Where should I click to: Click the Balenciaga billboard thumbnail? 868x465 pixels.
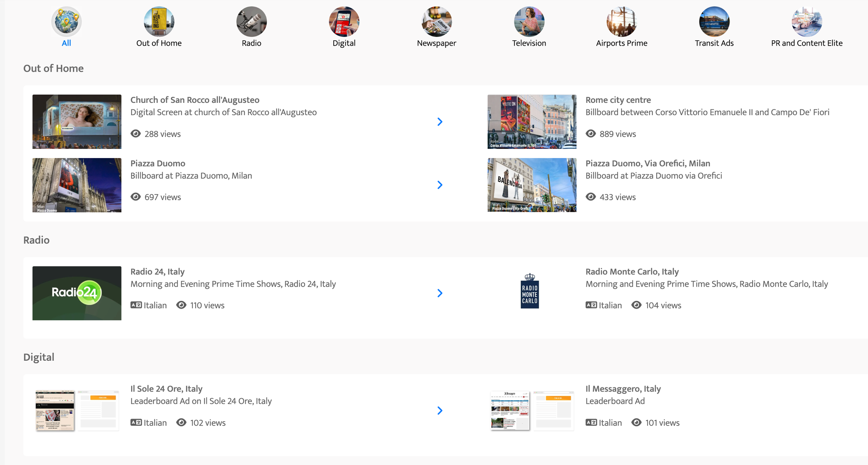(532, 185)
